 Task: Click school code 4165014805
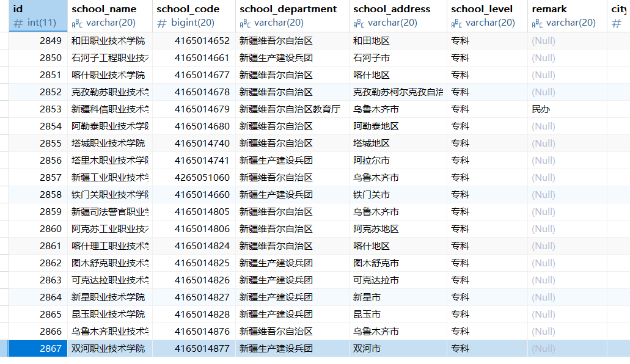point(194,211)
